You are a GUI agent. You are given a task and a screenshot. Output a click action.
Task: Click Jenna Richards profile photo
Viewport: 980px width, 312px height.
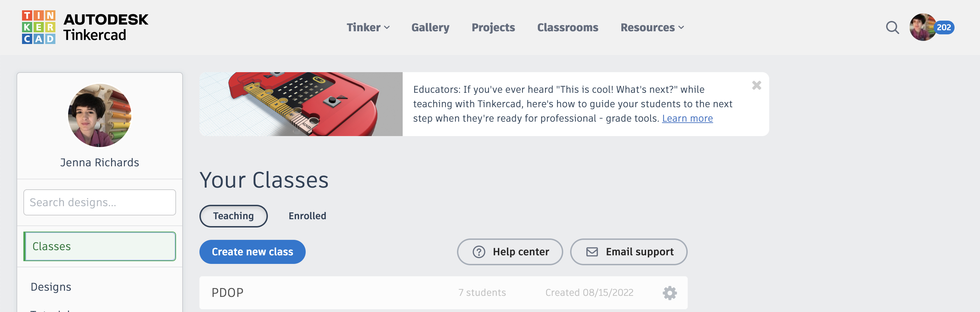pos(100,115)
